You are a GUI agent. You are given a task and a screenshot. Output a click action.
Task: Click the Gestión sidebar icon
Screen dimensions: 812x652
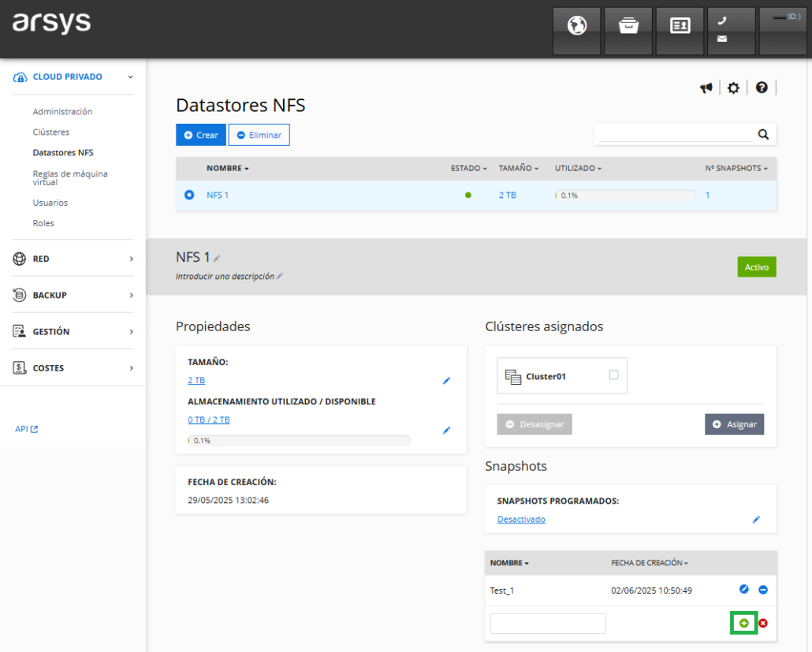point(19,331)
